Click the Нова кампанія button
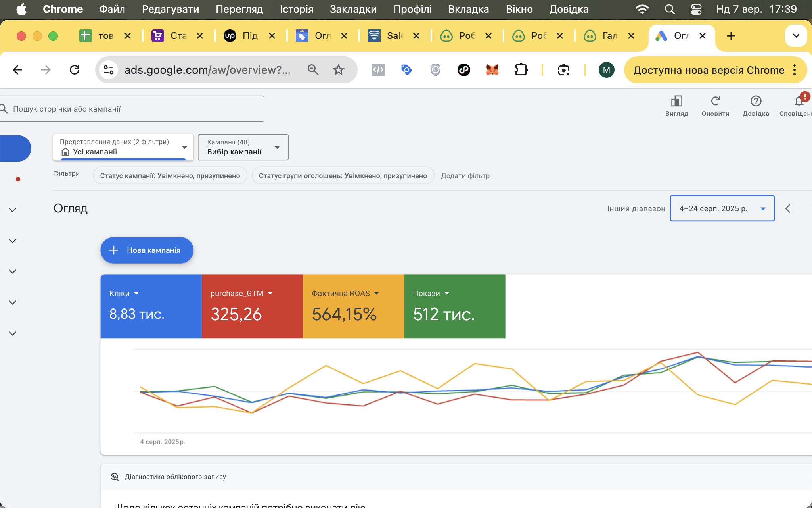This screenshot has height=508, width=812. (147, 250)
